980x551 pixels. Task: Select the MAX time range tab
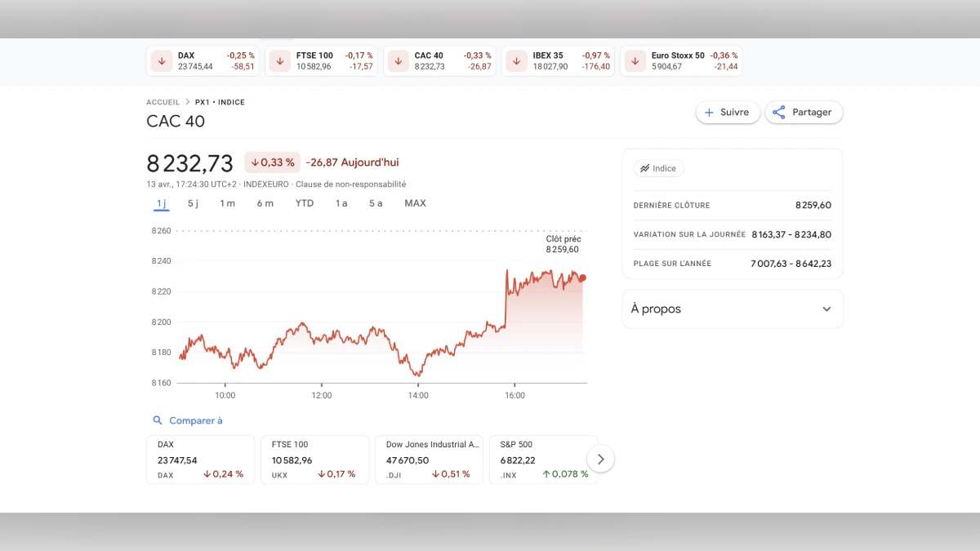pos(415,203)
